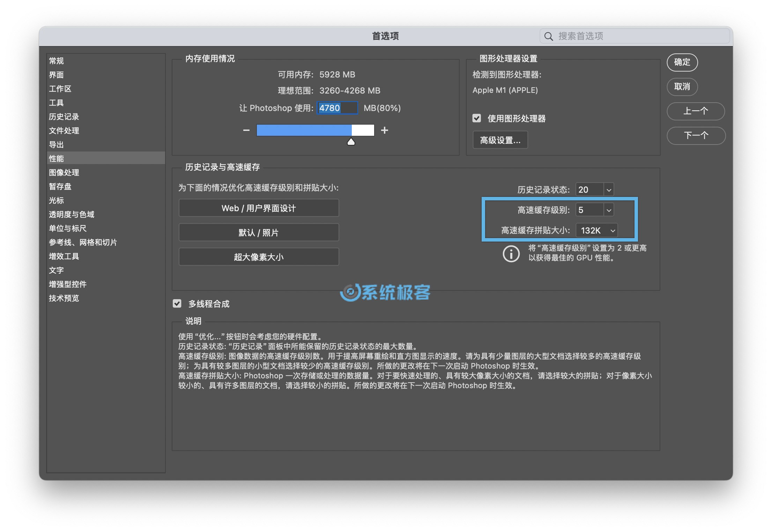
Task: Click the minus icon beside memory slider
Action: click(246, 130)
